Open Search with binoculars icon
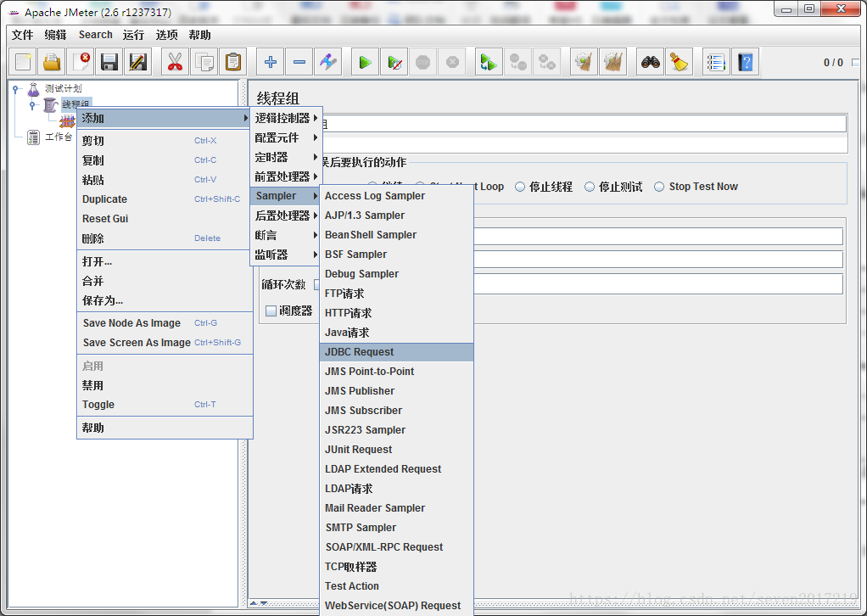 coord(650,62)
